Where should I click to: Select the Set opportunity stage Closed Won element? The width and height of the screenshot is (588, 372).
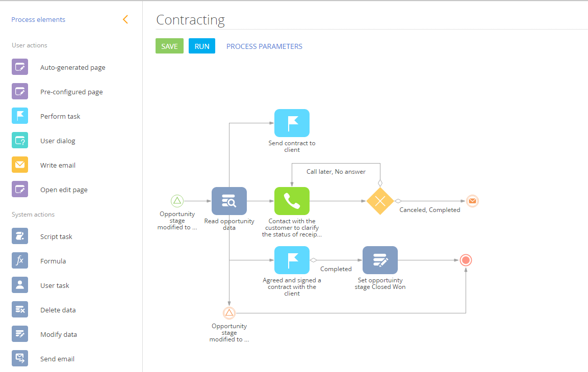pyautogui.click(x=380, y=260)
